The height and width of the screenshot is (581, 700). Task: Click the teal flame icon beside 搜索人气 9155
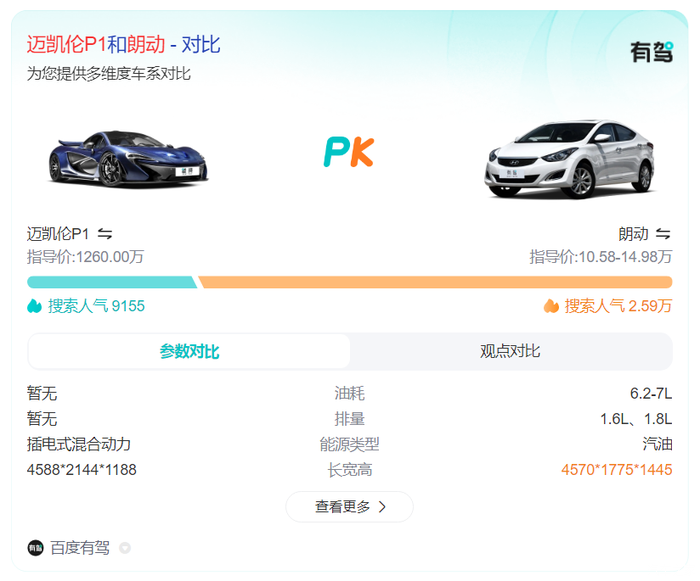click(x=34, y=306)
